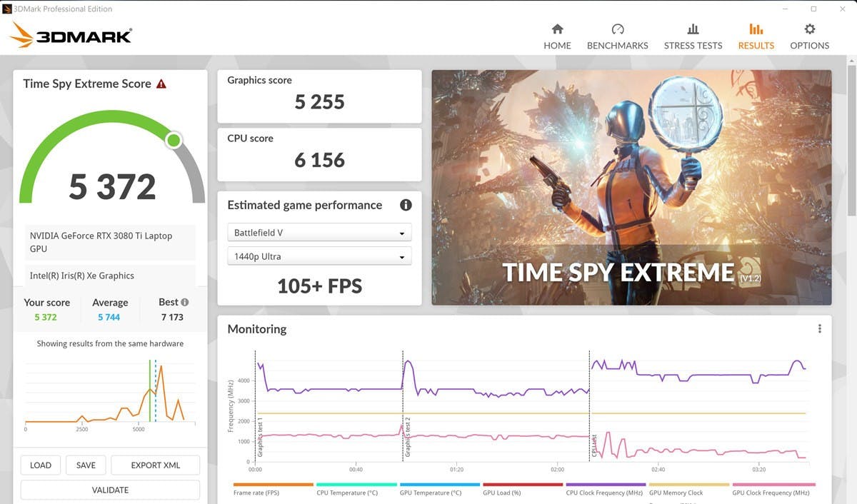Click the Stress Tests bar chart icon
This screenshot has width=857, height=504.
coord(693,29)
